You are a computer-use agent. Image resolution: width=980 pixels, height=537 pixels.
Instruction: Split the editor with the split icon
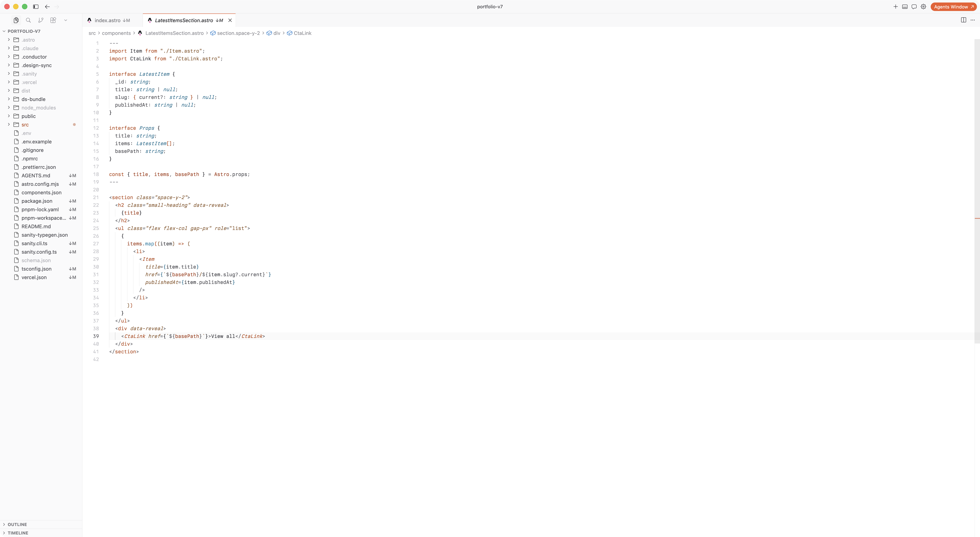tap(963, 20)
